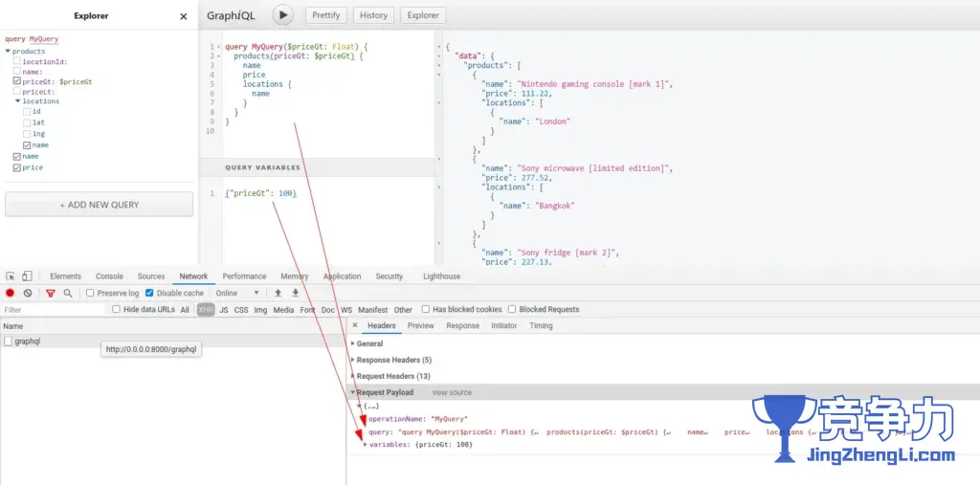Viewport: 980px width, 485px height.
Task: Click the export HAR download arrow icon
Action: tap(296, 293)
